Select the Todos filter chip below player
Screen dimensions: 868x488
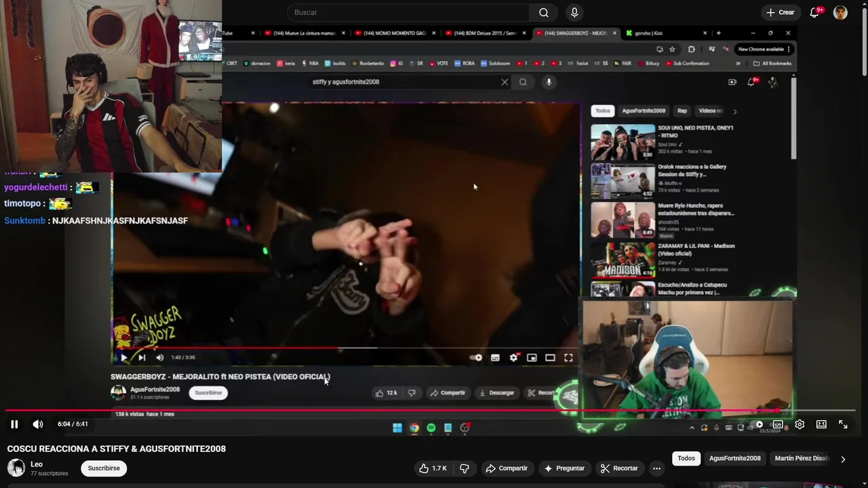[x=686, y=458]
